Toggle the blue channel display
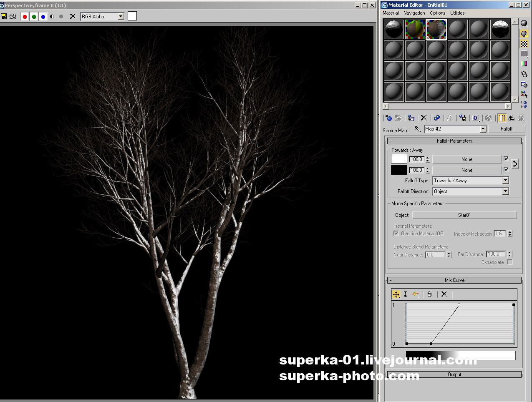 (x=43, y=17)
